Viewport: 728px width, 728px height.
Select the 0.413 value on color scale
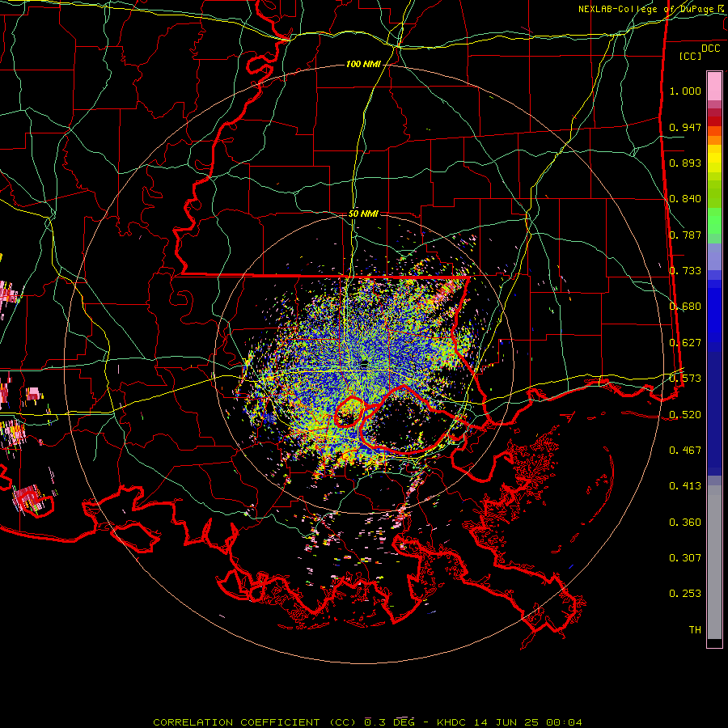point(685,486)
